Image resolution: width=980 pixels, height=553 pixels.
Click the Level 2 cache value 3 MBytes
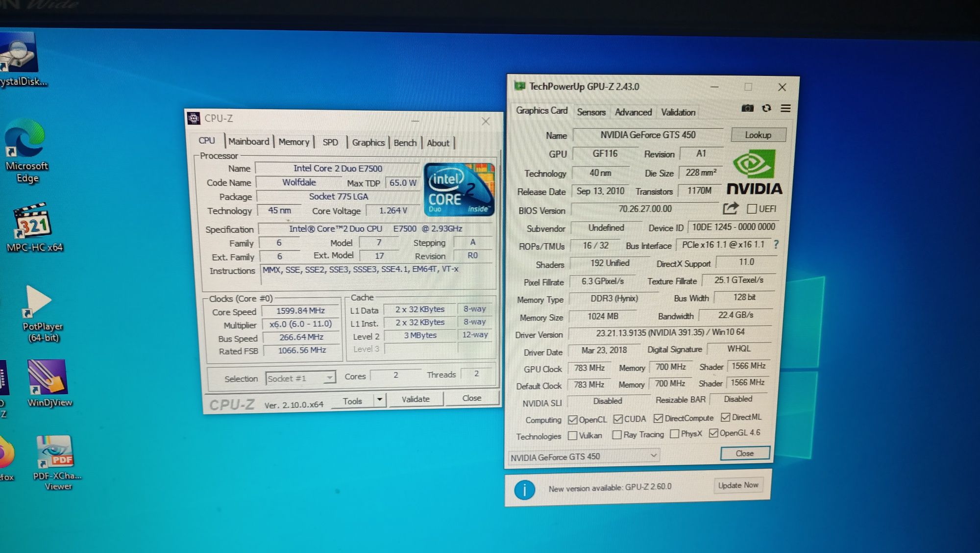pyautogui.click(x=420, y=335)
